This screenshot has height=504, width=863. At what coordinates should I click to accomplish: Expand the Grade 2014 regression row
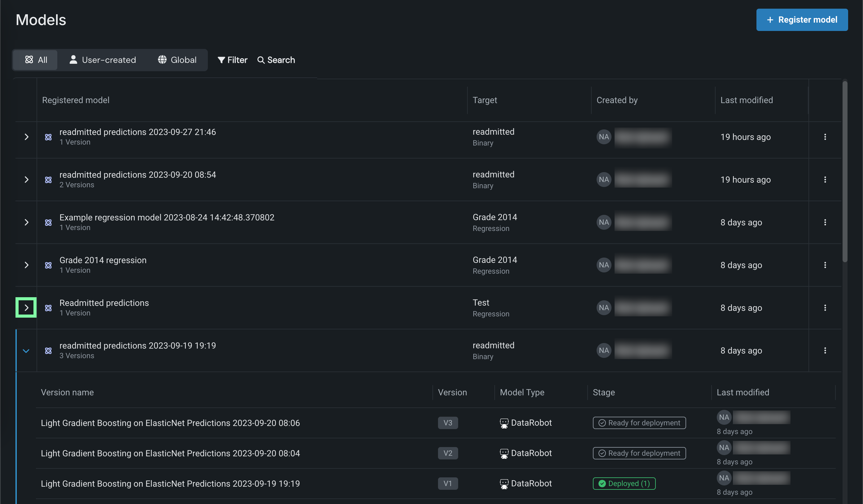[26, 265]
